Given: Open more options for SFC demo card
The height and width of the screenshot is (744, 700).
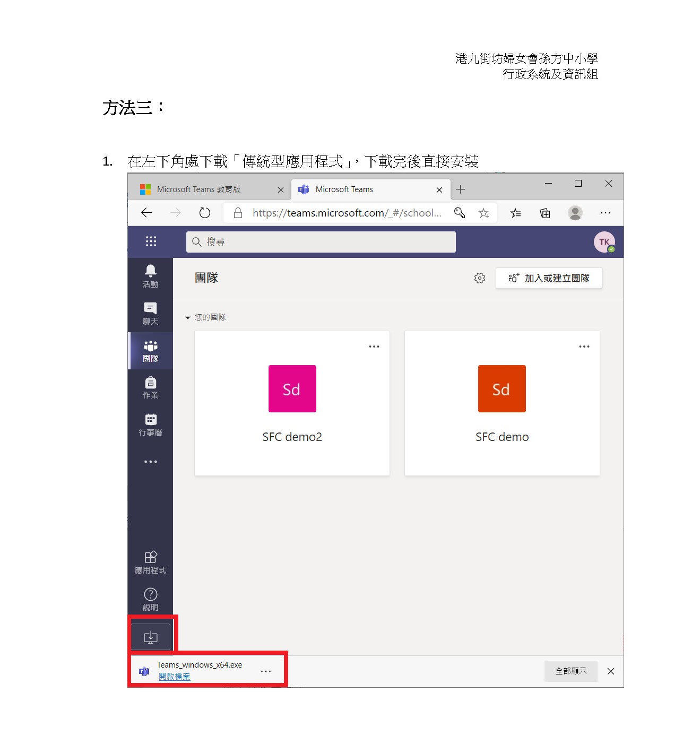Looking at the screenshot, I should pos(584,347).
